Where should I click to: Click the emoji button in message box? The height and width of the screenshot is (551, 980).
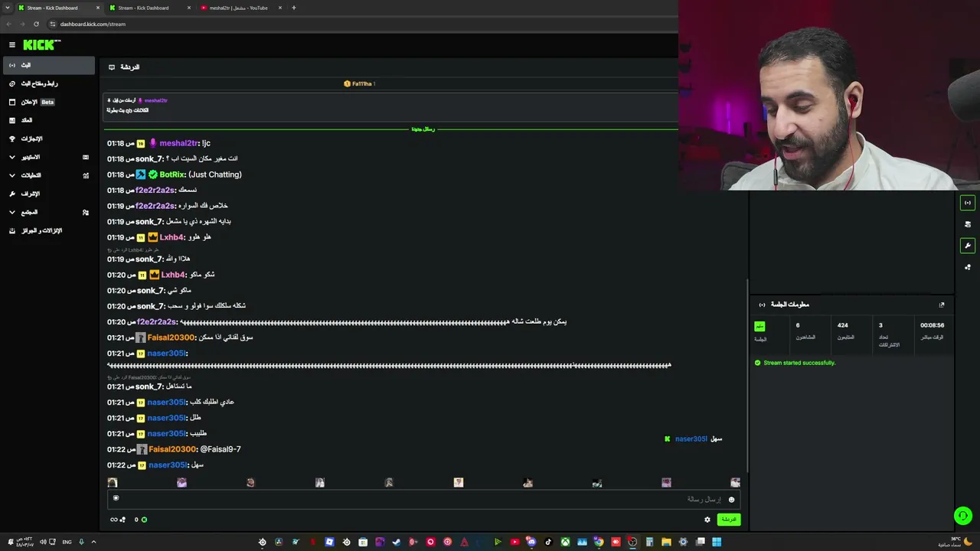[x=731, y=500]
